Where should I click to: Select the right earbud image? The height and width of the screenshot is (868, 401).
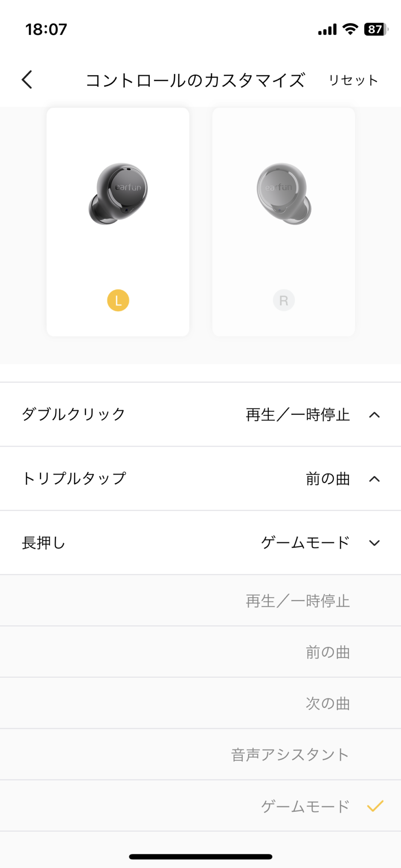(284, 194)
